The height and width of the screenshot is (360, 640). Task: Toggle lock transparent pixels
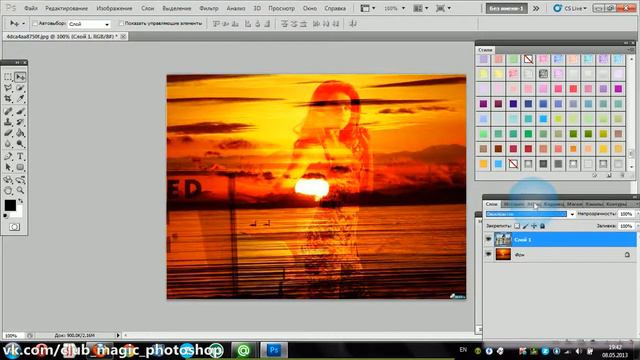tap(517, 226)
